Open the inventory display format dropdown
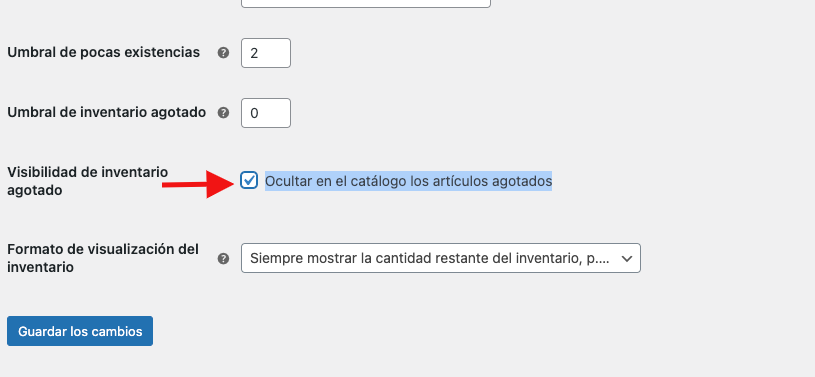This screenshot has height=377, width=815. (x=441, y=258)
